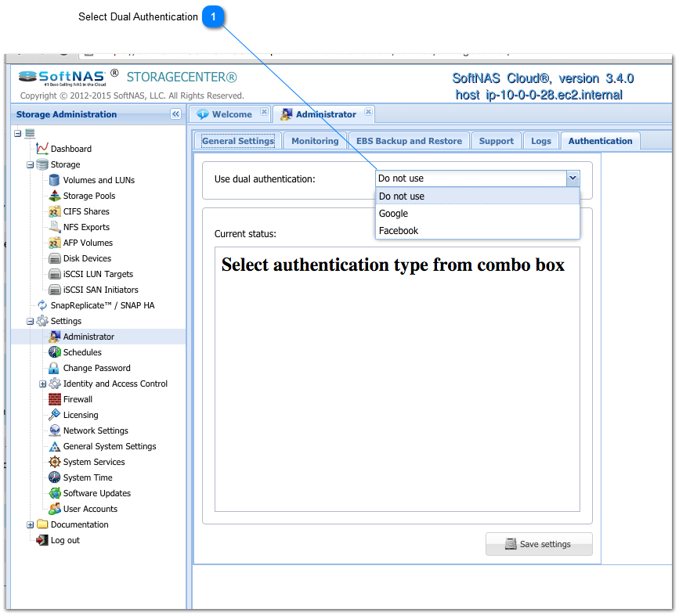This screenshot has width=679, height=616.
Task: Click the Storage database icon
Action: click(42, 164)
